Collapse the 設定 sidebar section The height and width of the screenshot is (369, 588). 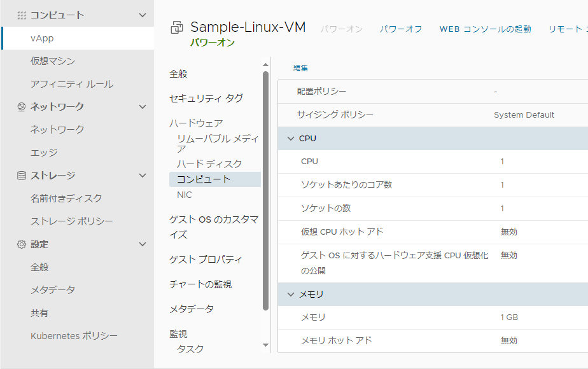click(x=143, y=244)
